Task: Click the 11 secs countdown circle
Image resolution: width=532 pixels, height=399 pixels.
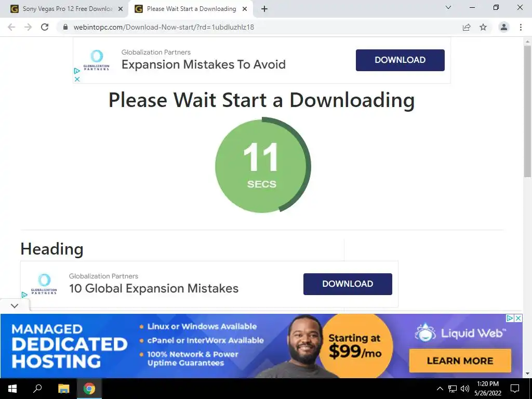Action: tap(263, 166)
